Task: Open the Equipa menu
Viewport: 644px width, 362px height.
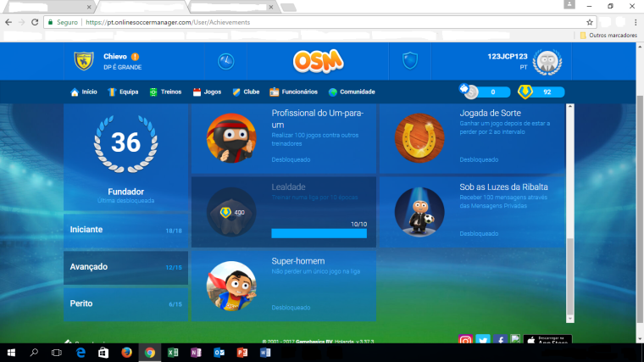Action: (x=123, y=92)
